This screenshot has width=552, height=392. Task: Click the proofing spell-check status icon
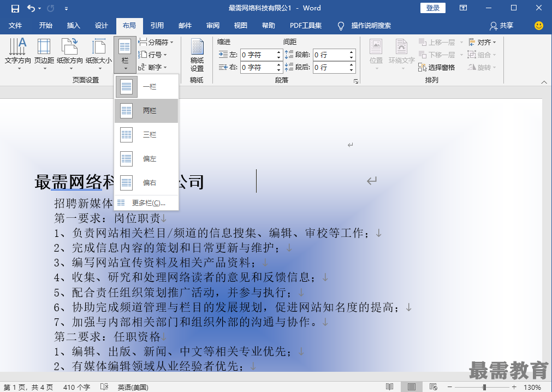pyautogui.click(x=104, y=387)
